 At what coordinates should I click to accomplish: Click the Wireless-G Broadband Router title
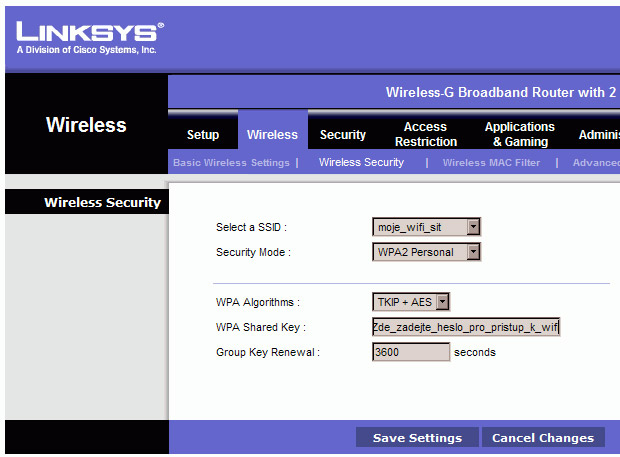501,92
